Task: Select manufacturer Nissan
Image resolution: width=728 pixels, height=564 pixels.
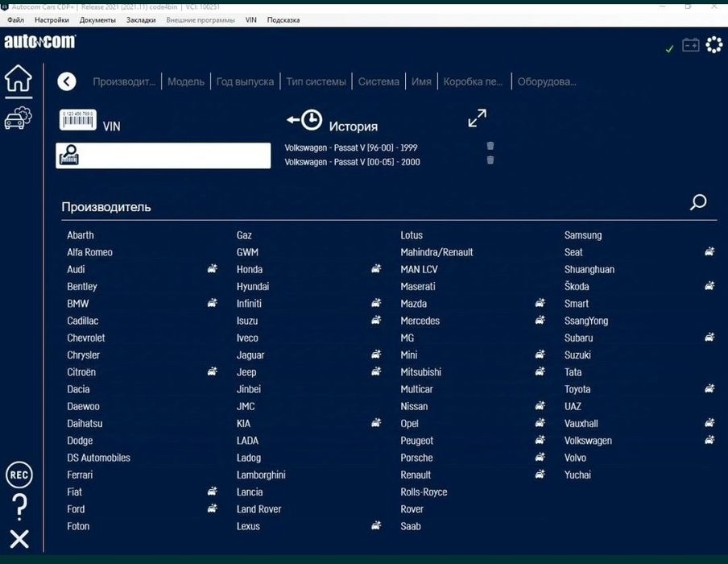Action: click(414, 406)
